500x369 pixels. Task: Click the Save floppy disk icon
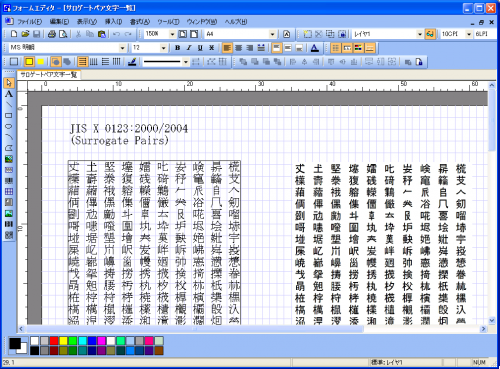point(36,34)
